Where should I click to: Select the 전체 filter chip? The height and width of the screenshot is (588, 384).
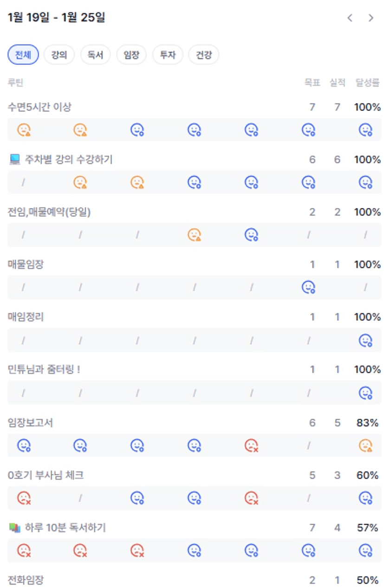pyautogui.click(x=23, y=55)
